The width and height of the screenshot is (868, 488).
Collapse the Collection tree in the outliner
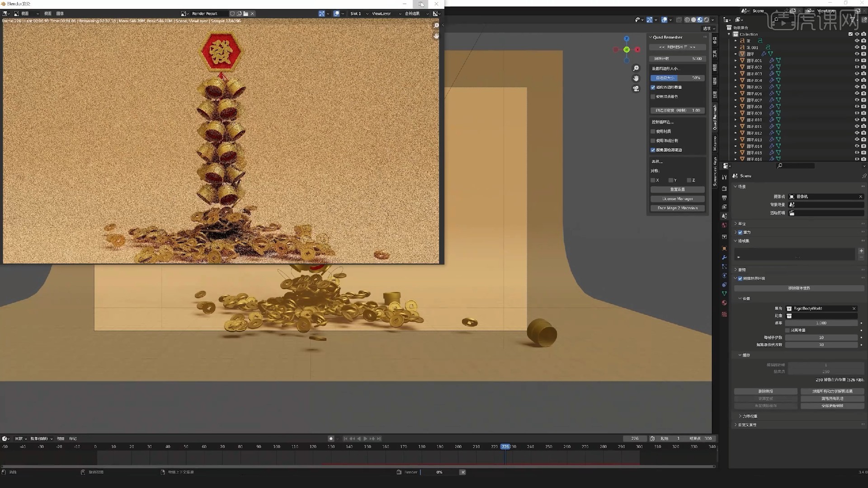pos(729,34)
